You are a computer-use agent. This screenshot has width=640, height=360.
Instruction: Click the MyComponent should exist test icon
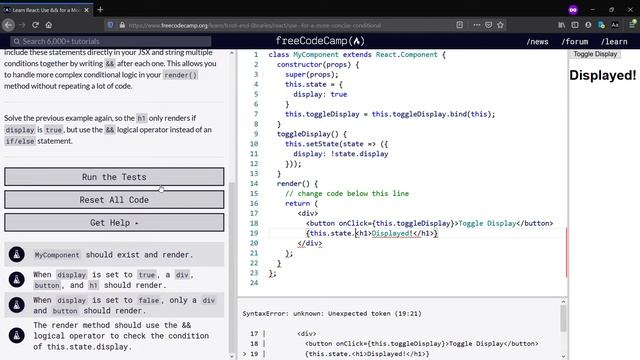(17, 254)
